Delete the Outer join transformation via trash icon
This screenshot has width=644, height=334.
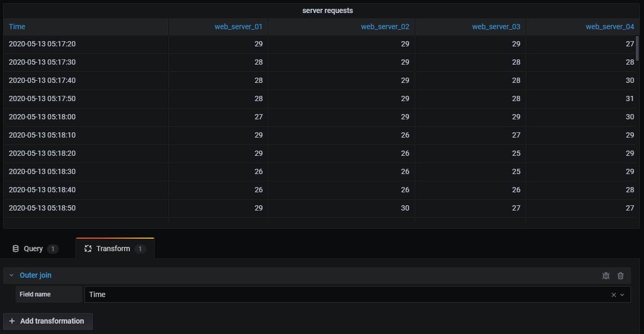620,276
